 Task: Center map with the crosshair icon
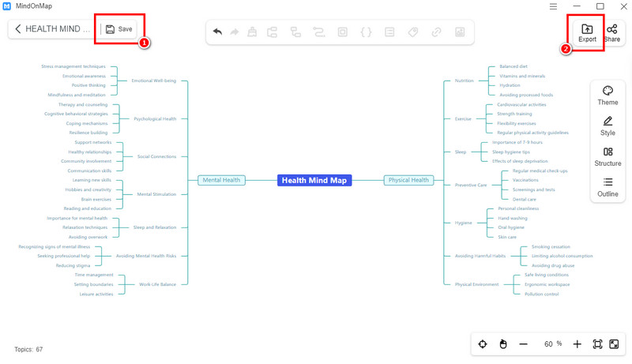(x=482, y=344)
